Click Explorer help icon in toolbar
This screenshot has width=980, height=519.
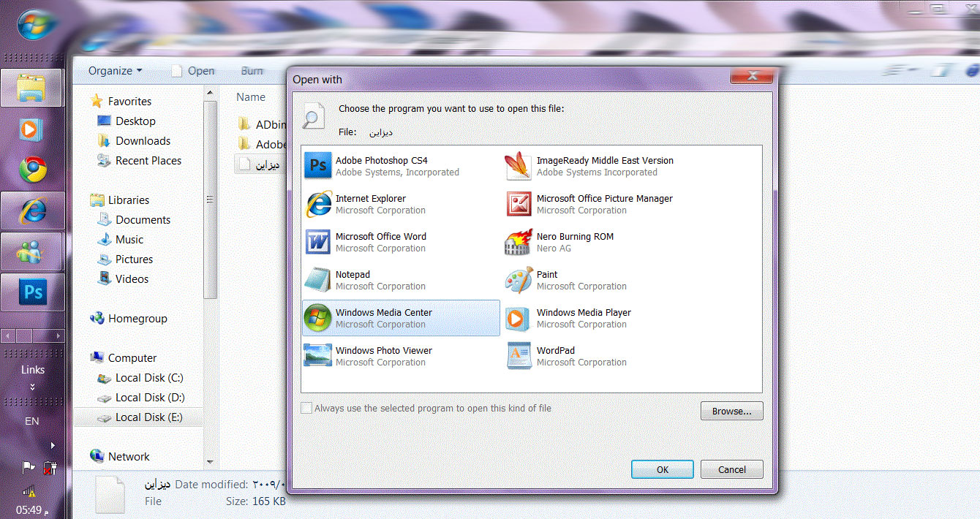(x=973, y=70)
